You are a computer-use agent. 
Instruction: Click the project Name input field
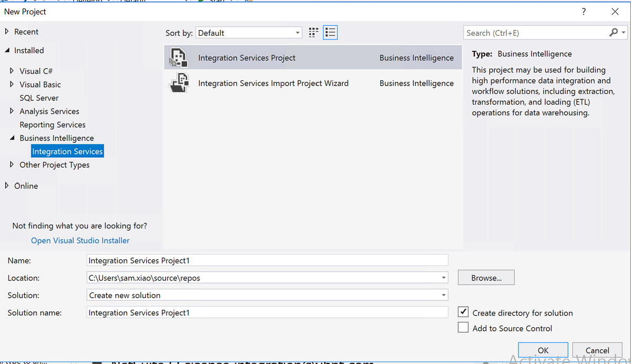coord(263,260)
